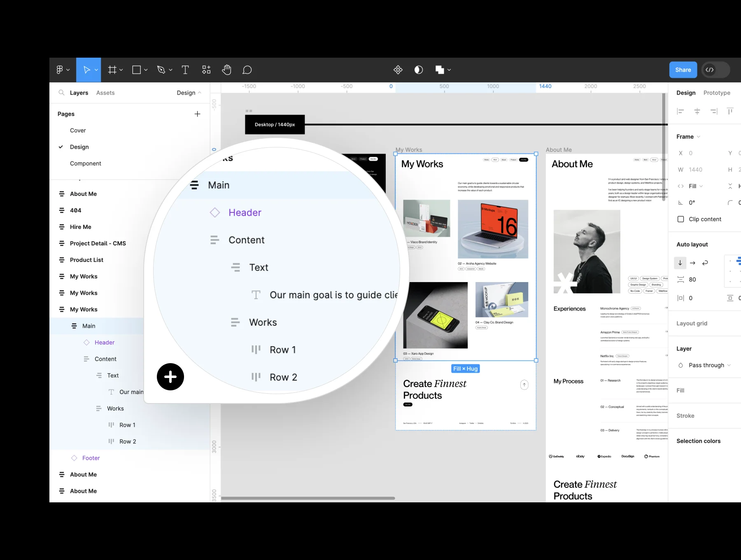Select the Main layer in layers panel
Screen dimensions: 741x560
tap(89, 326)
